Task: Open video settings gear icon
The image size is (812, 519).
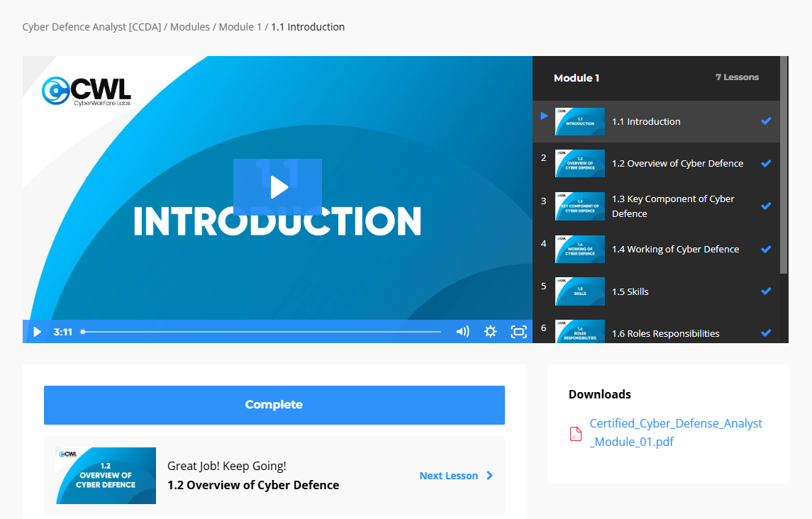Action: point(491,332)
